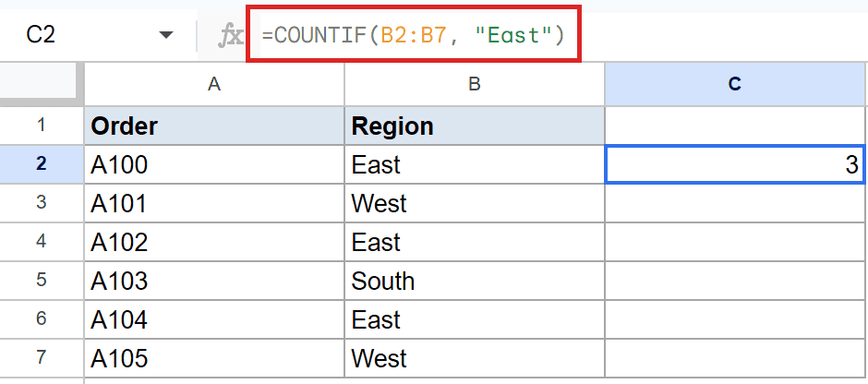
Task: Select the cell containing A103
Action: pos(214,281)
